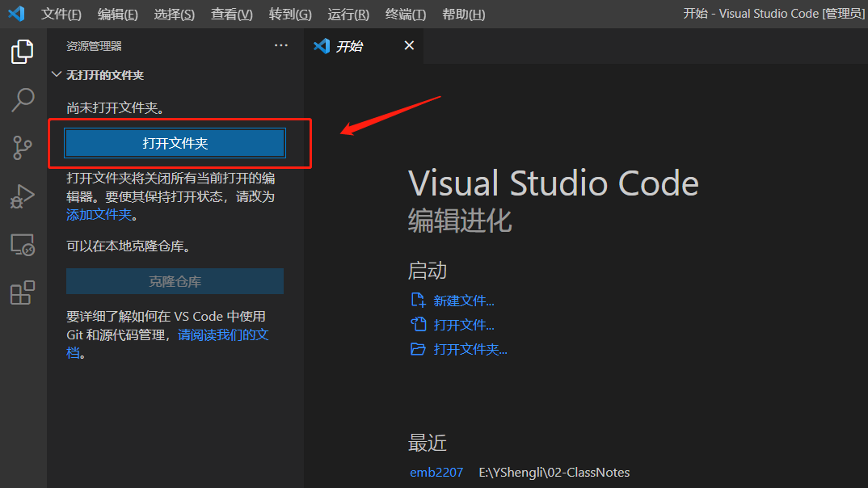Open the Explorer view in activity bar
The width and height of the screenshot is (868, 488).
[23, 52]
